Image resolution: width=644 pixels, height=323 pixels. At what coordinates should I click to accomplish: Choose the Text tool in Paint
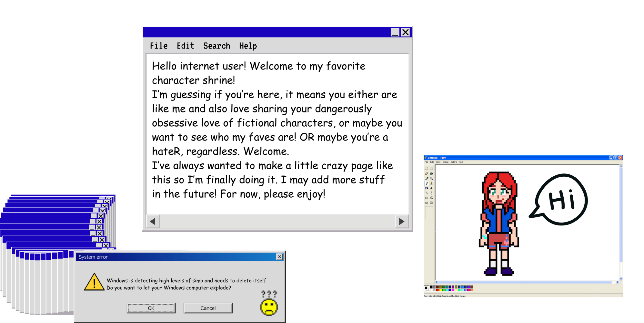pyautogui.click(x=431, y=188)
